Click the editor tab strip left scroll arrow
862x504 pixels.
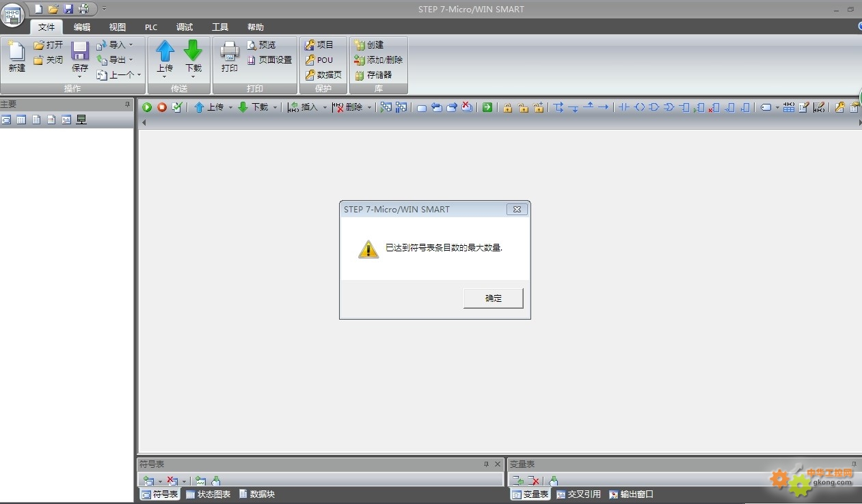144,123
